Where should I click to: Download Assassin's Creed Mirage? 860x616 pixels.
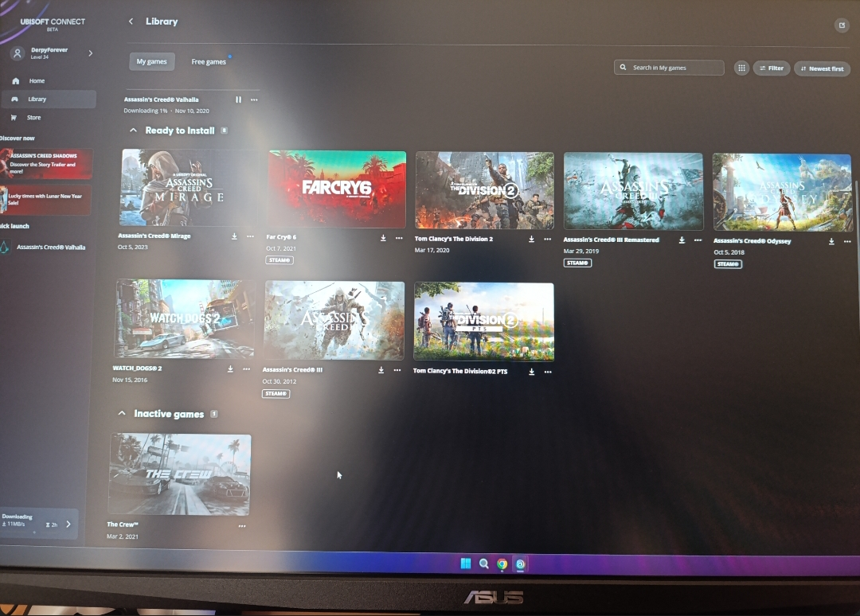coord(234,236)
